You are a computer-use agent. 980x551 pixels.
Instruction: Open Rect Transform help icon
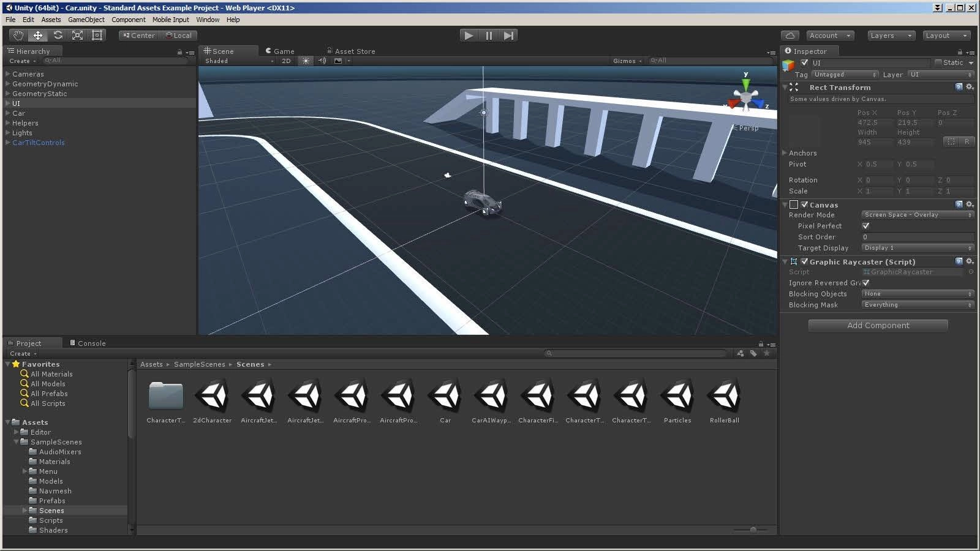click(959, 87)
